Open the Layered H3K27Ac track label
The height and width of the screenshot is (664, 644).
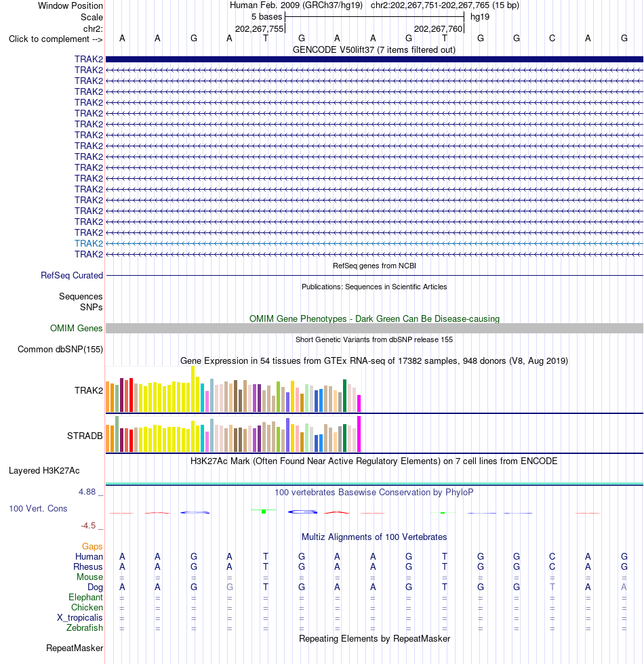tap(44, 470)
